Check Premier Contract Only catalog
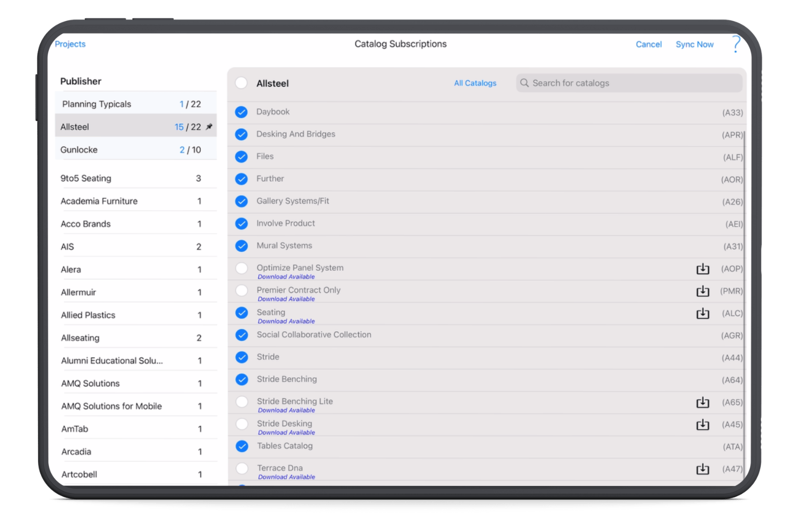 [241, 290]
